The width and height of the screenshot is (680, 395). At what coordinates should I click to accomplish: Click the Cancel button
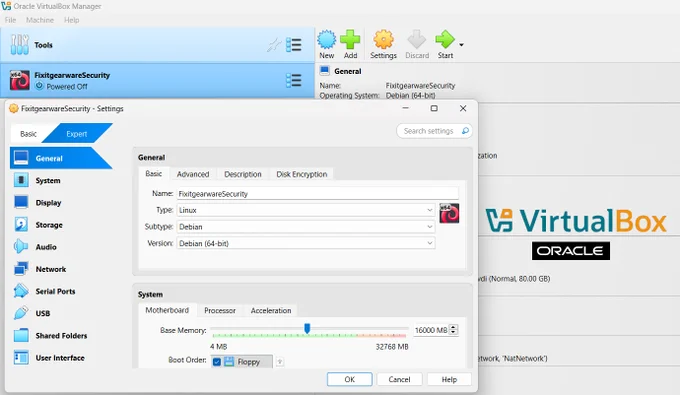399,379
